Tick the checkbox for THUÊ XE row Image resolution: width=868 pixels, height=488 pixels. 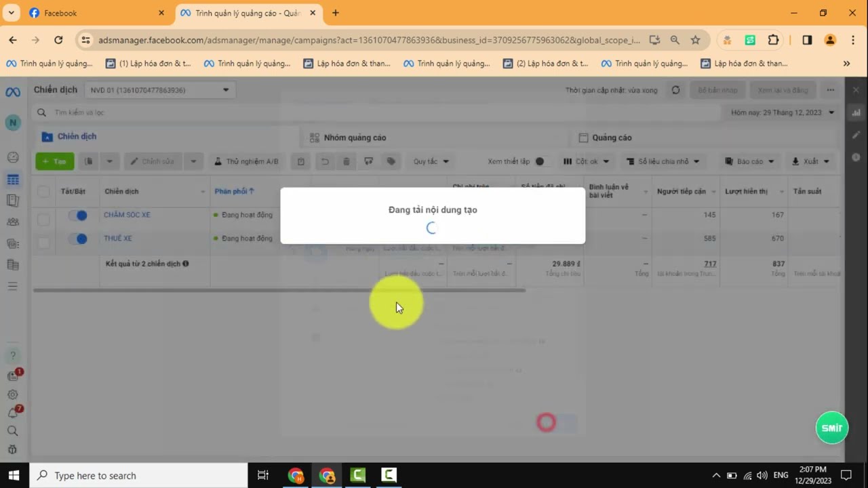43,243
